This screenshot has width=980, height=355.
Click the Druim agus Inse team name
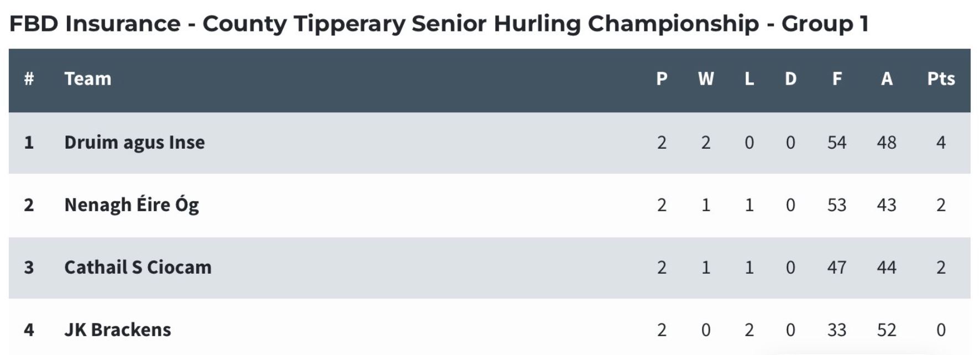coord(134,143)
